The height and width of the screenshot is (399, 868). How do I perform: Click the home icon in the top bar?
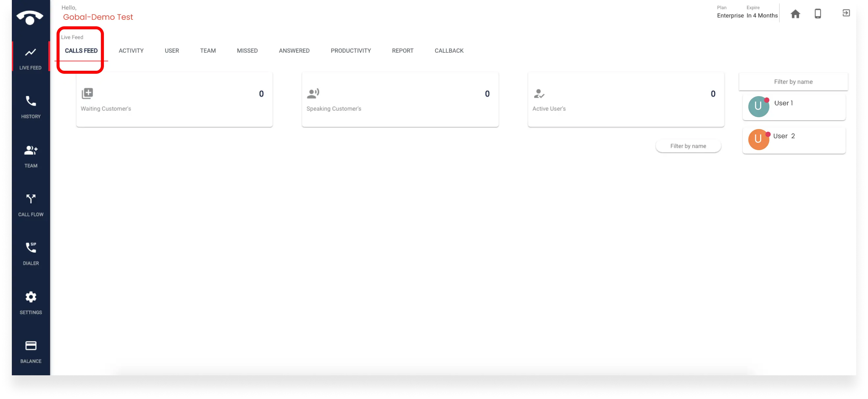(795, 14)
